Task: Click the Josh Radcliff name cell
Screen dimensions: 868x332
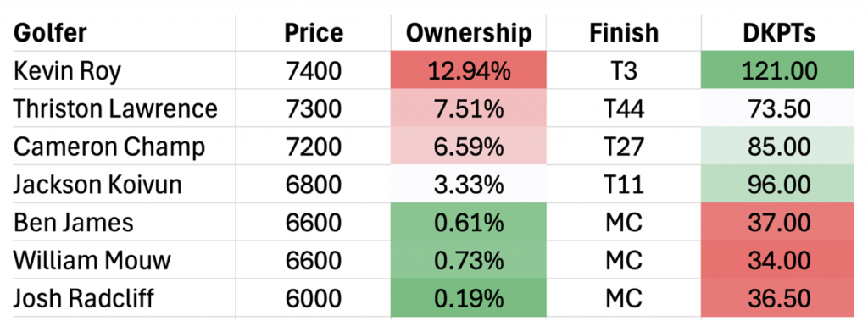Action: (x=124, y=297)
